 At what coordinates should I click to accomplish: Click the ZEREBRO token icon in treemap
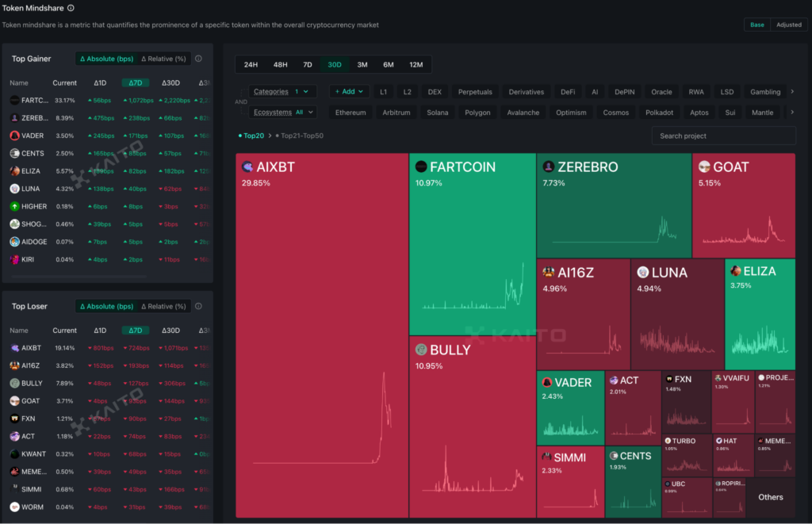click(549, 166)
